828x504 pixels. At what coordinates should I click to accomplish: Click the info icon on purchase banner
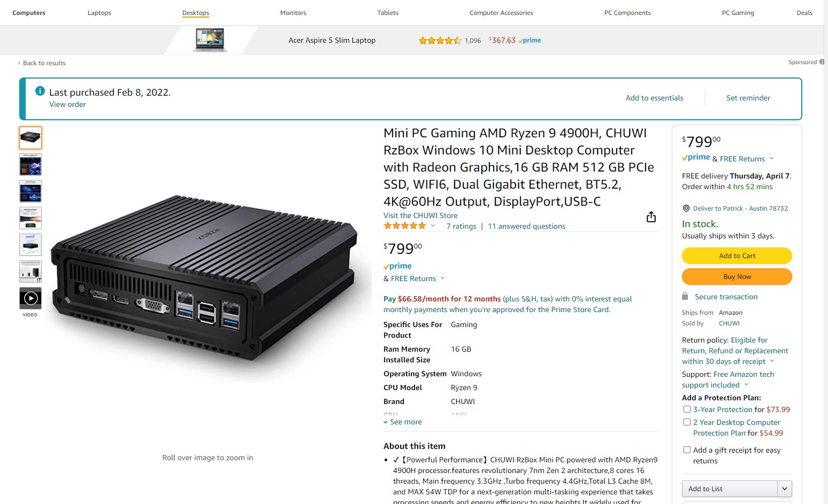40,91
